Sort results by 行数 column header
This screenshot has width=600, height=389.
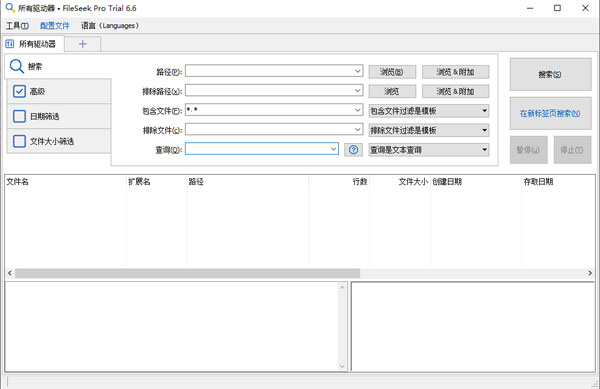339,182
